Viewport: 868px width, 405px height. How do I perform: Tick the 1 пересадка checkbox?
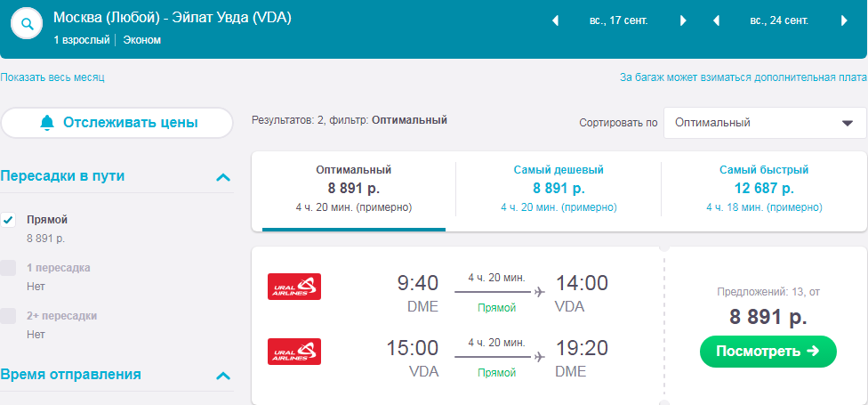coord(8,268)
